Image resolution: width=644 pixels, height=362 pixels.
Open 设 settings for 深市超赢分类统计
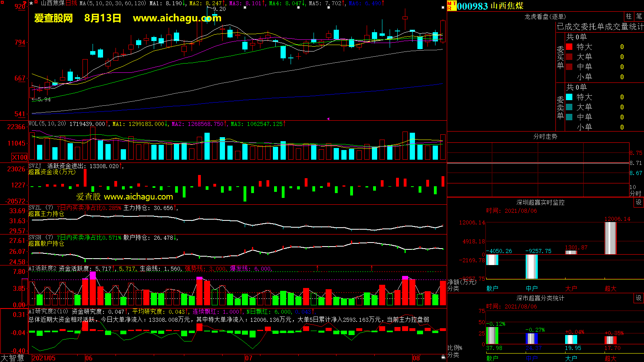tap(638, 298)
